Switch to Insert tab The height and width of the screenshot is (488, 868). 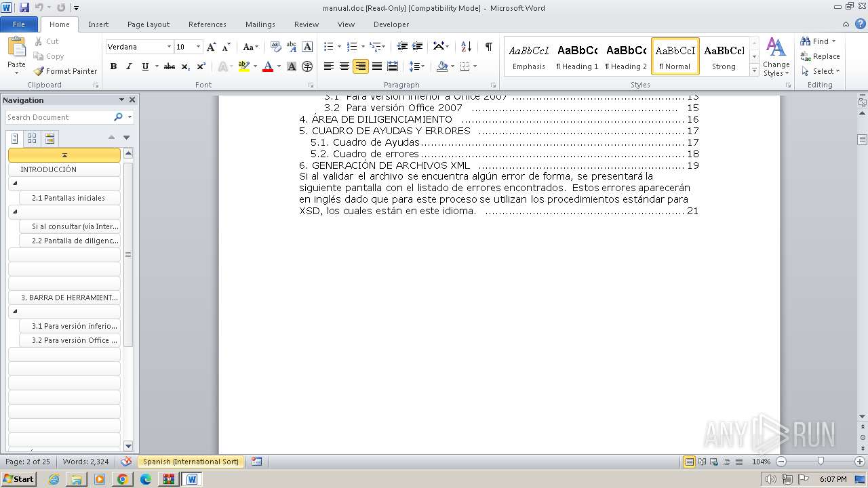98,24
